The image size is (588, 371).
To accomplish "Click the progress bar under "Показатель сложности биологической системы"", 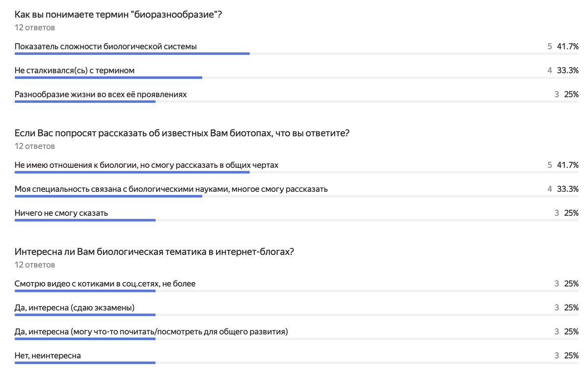I will (132, 54).
